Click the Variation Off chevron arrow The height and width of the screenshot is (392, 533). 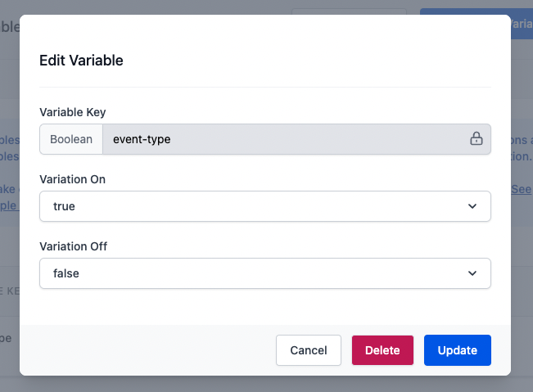point(472,273)
